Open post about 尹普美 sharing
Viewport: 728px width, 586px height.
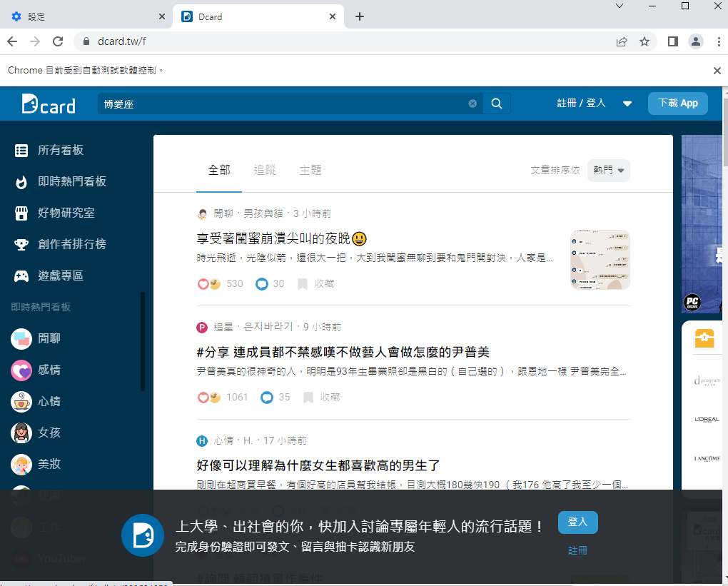pyautogui.click(x=343, y=353)
